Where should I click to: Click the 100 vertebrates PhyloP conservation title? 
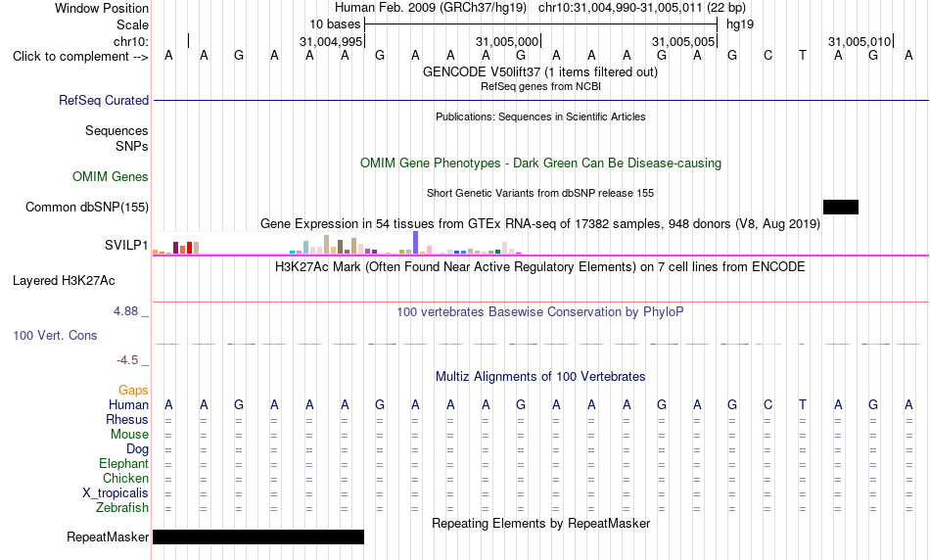tap(540, 311)
